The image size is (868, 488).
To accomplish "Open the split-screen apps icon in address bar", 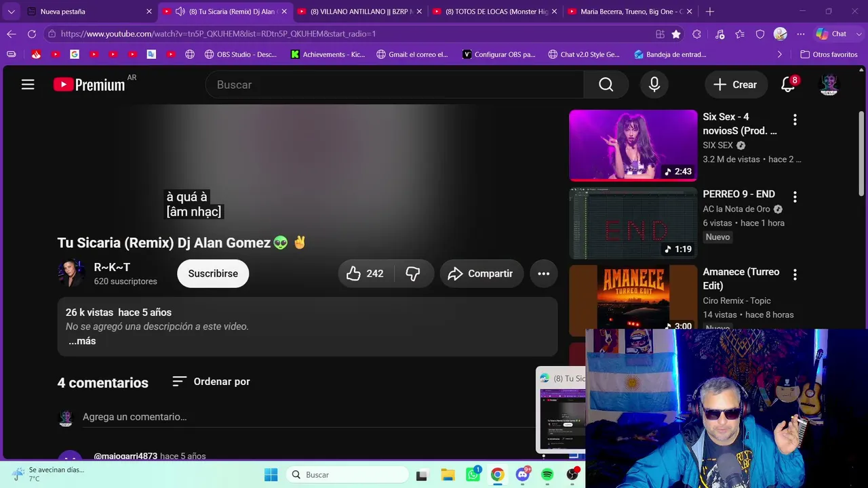I will click(660, 34).
